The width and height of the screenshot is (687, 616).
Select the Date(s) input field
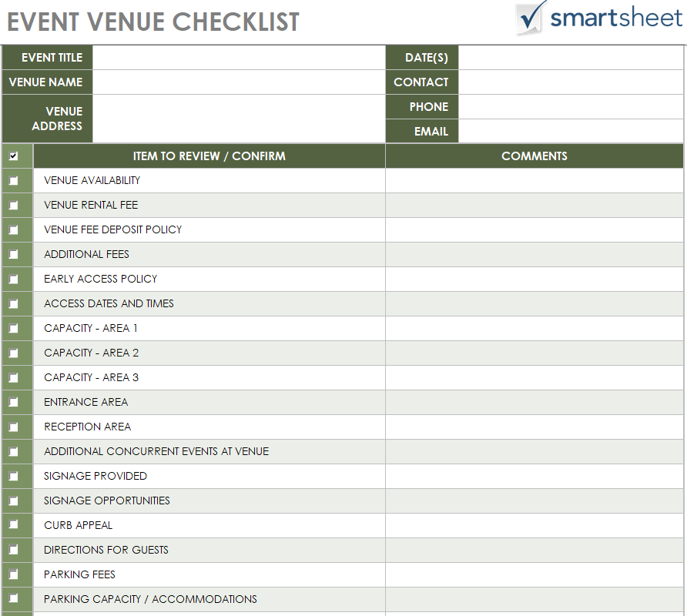pyautogui.click(x=570, y=58)
